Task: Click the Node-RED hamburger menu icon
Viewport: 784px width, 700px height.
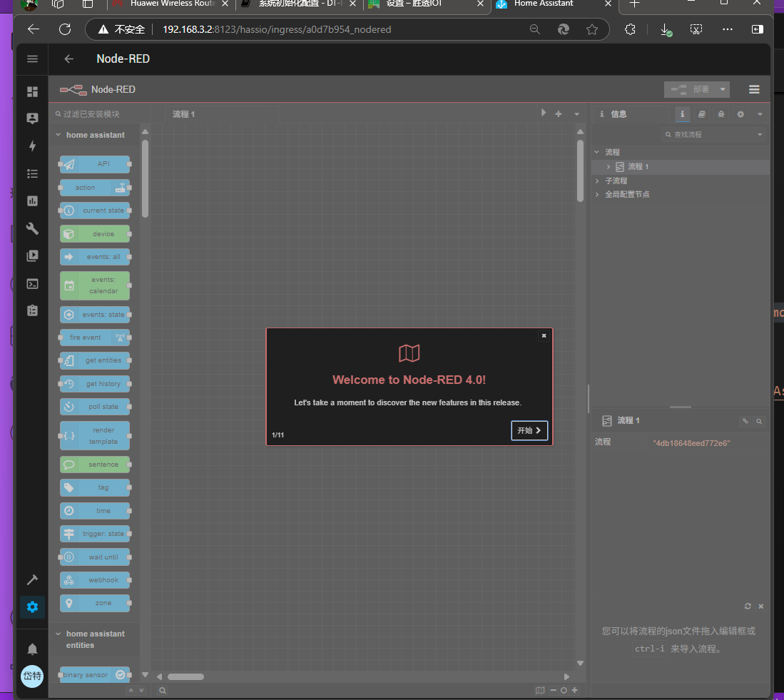Action: pos(754,89)
